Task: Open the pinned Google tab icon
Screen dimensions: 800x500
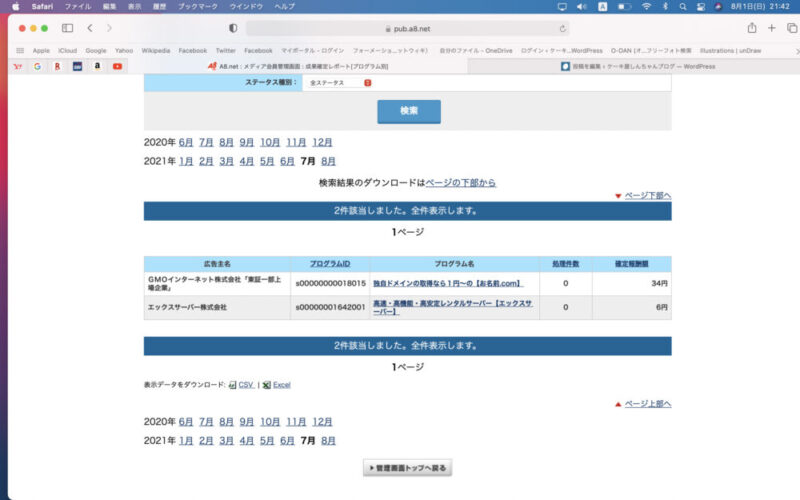Action: click(x=37, y=66)
